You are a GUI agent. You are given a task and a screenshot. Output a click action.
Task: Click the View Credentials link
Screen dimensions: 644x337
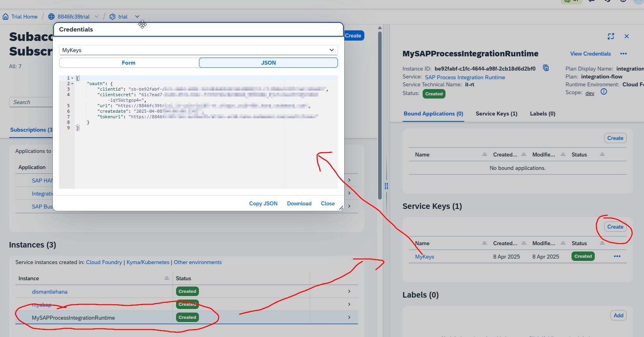tap(590, 54)
